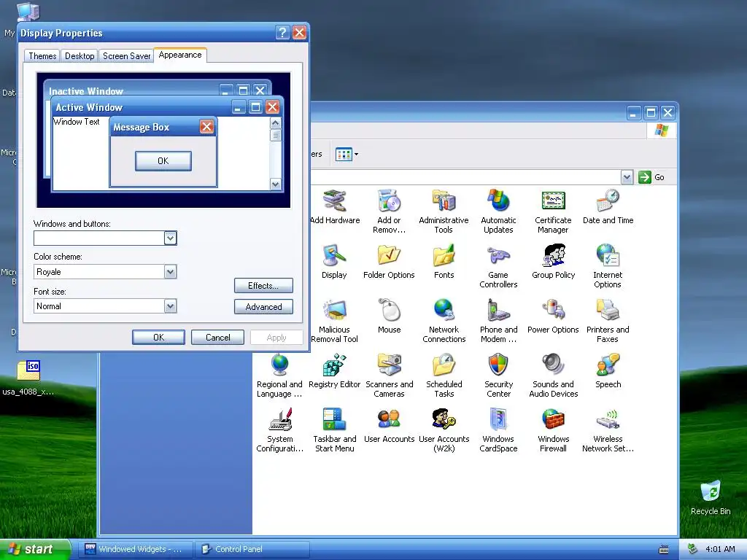The height and width of the screenshot is (560, 747).
Task: Confirm Display Properties with OK
Action: click(158, 337)
